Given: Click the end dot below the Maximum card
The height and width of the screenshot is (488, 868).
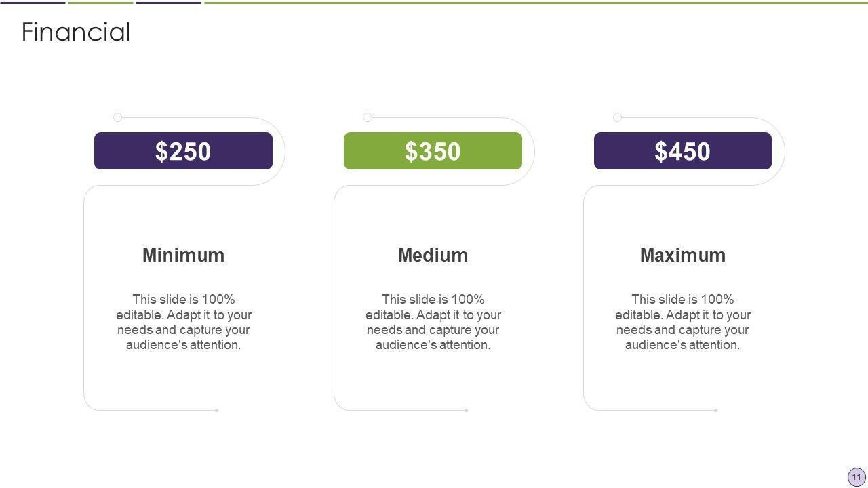Looking at the screenshot, I should click(x=716, y=410).
